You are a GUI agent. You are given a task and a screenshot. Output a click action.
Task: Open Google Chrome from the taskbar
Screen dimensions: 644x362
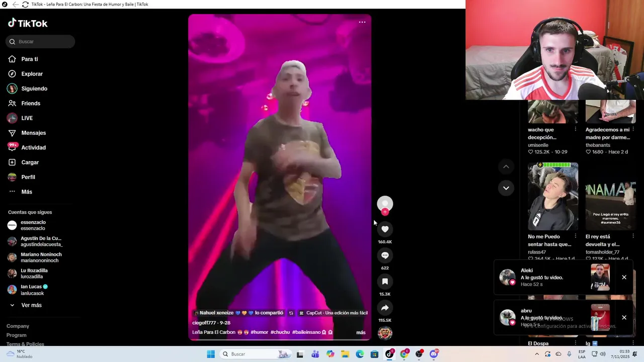click(x=404, y=354)
